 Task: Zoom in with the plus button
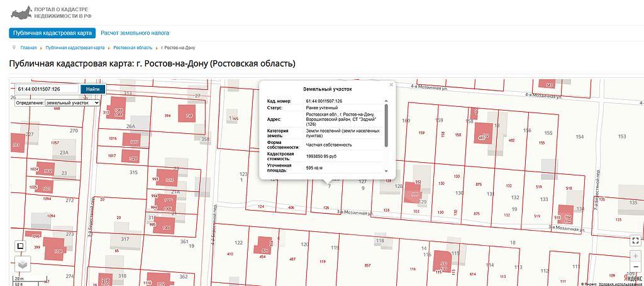click(x=635, y=256)
